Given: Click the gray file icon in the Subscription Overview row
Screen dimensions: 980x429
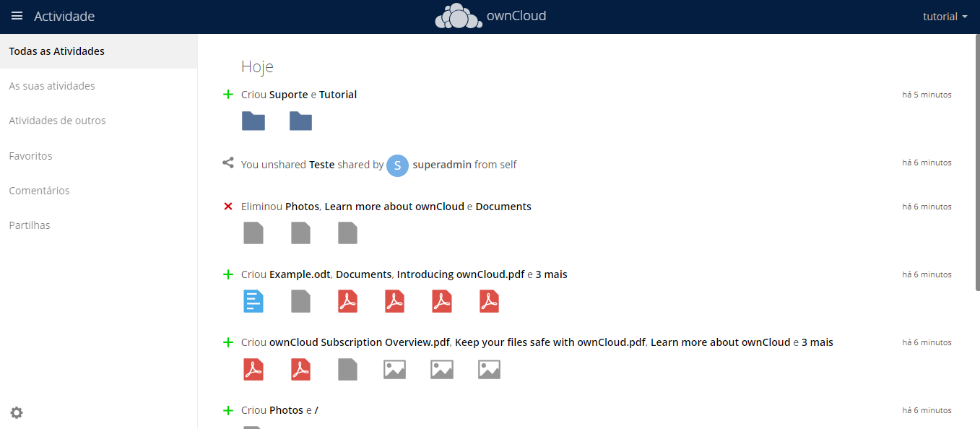Looking at the screenshot, I should (347, 369).
